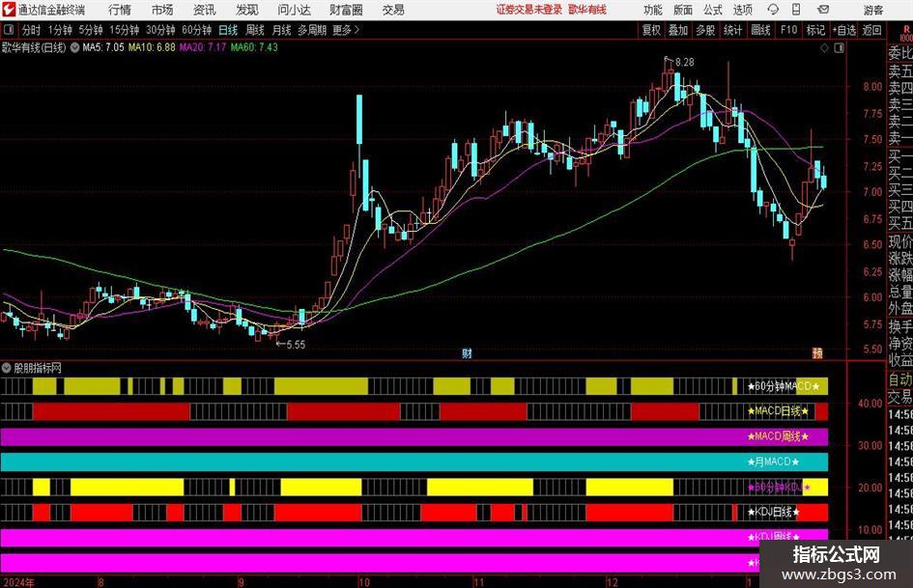Click the 8.28 high price label
This screenshot has height=588, width=913.
coord(685,63)
